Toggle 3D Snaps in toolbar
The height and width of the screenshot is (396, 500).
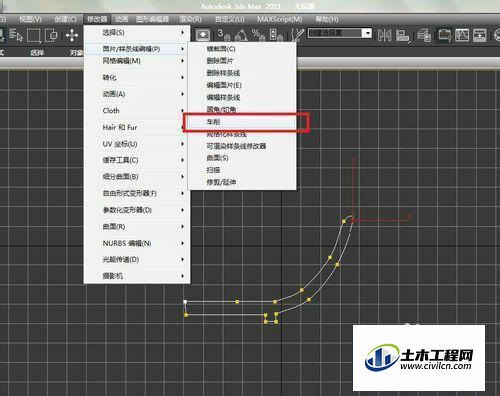click(223, 35)
